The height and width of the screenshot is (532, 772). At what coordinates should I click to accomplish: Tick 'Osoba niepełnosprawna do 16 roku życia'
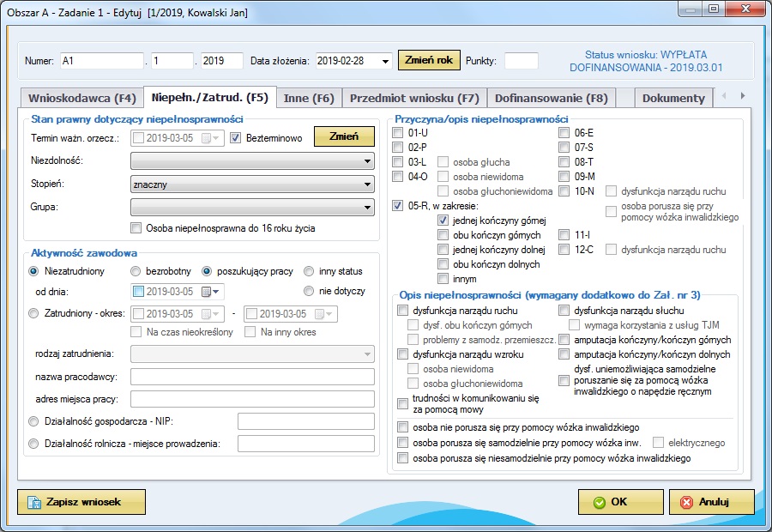tap(136, 228)
